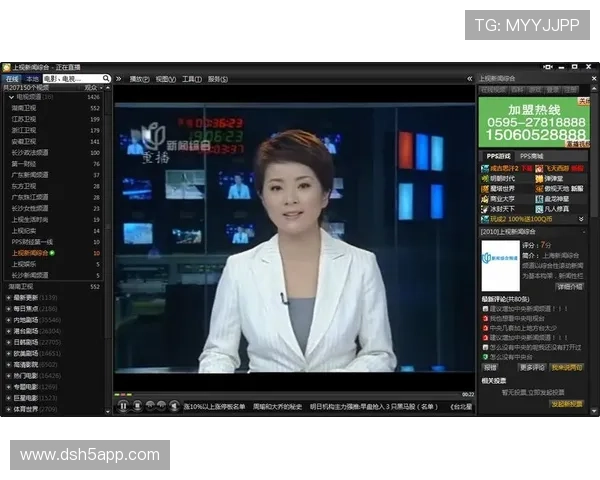Close the green 加盟热线 advertisement
The image size is (600, 480).
pyautogui.click(x=584, y=101)
